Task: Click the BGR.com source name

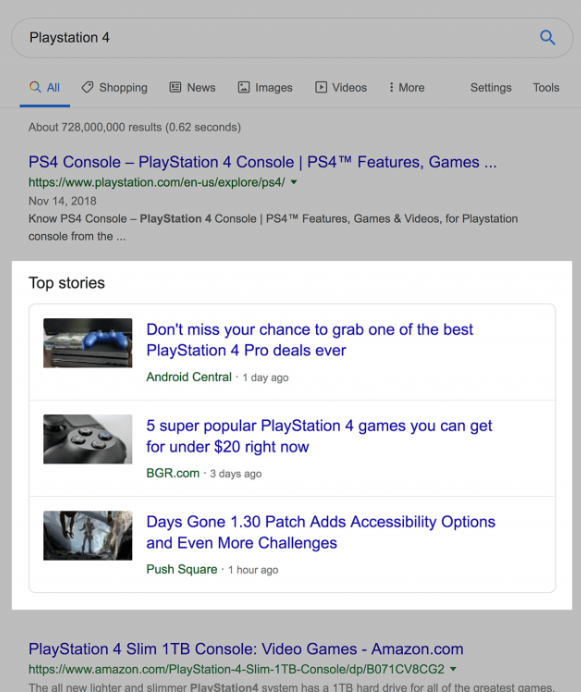Action: tap(173, 473)
